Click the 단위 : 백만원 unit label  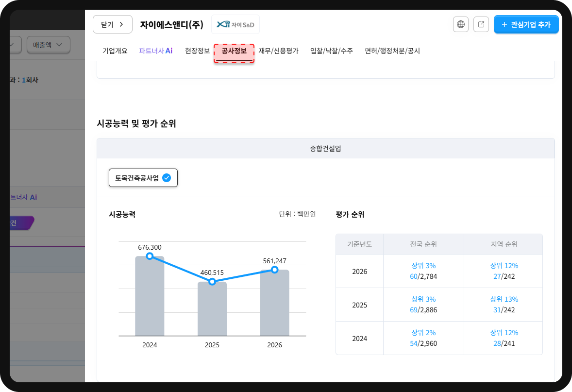[x=297, y=214]
